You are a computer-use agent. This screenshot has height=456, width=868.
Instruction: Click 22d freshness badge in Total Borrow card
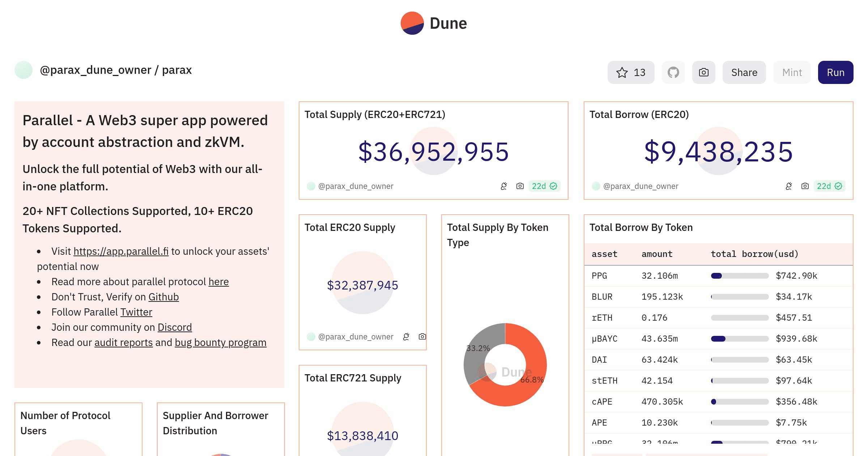(x=829, y=186)
